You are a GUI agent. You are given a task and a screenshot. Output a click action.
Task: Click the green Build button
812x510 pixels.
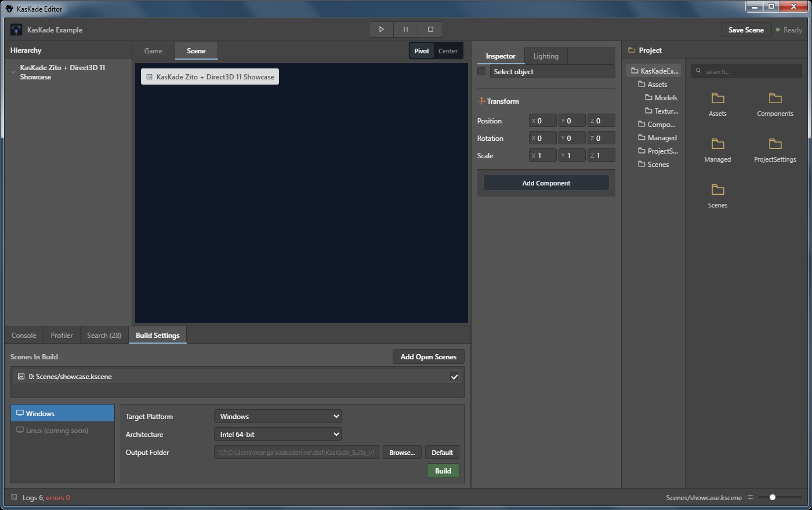[x=443, y=471]
